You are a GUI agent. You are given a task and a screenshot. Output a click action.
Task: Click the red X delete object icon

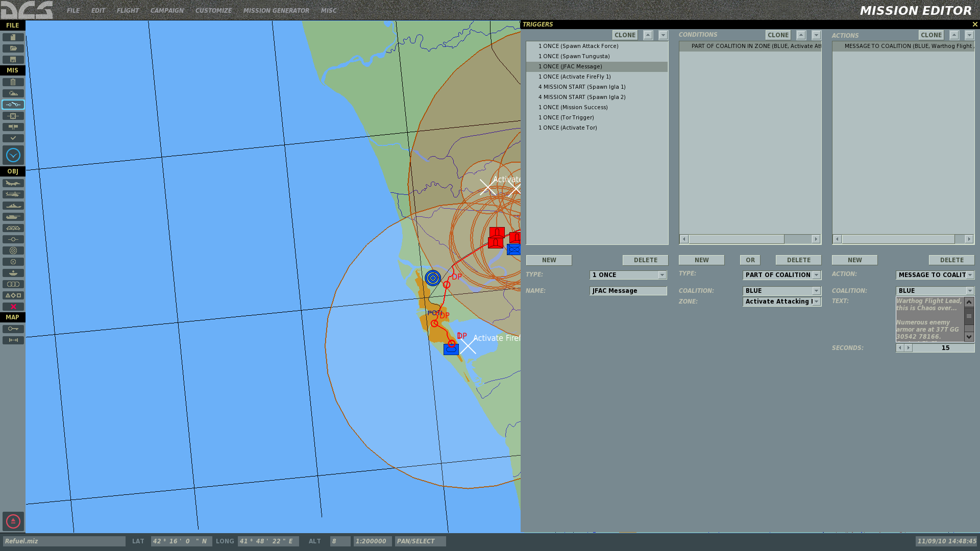tap(13, 307)
